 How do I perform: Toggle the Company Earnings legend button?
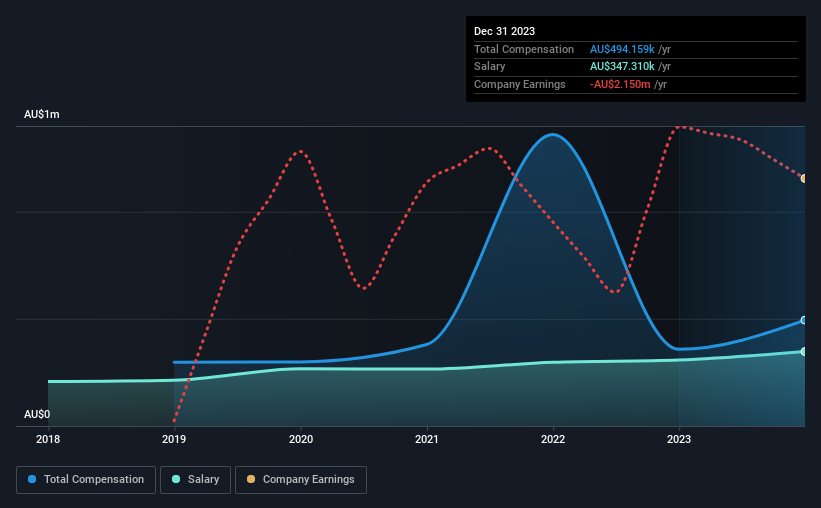301,480
